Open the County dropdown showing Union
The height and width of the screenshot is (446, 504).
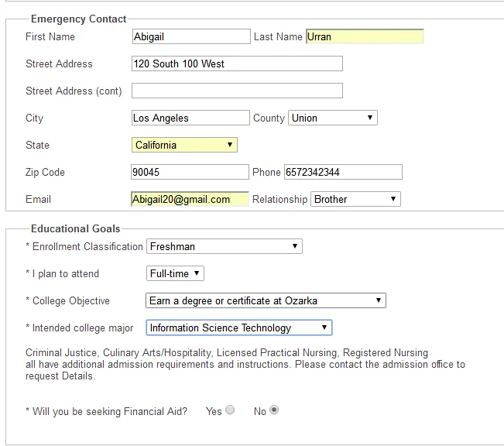(x=333, y=118)
